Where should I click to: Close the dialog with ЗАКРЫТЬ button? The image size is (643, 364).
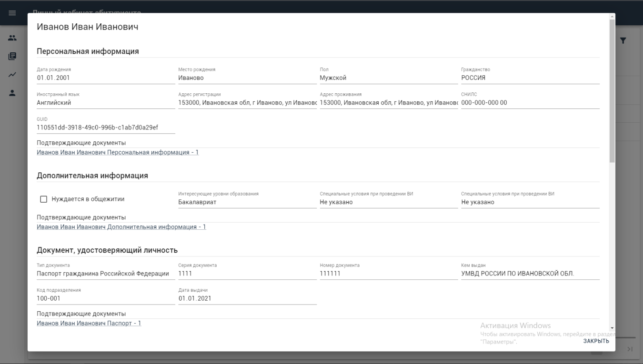click(x=596, y=341)
